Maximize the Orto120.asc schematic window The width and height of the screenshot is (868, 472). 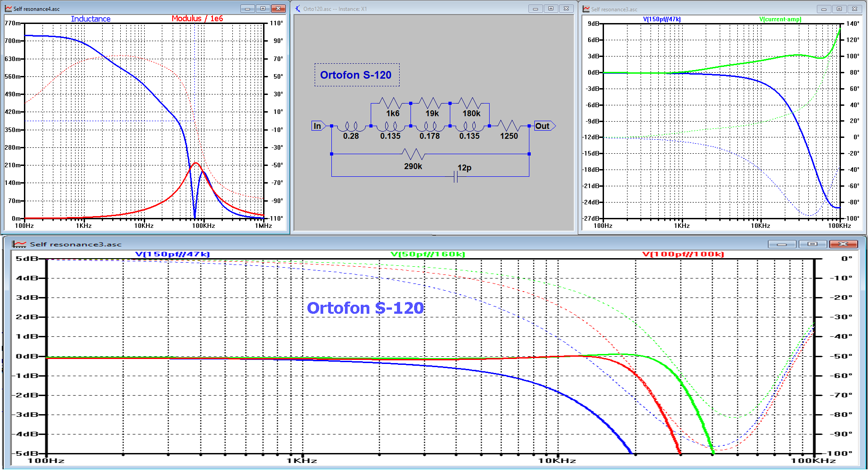click(551, 9)
